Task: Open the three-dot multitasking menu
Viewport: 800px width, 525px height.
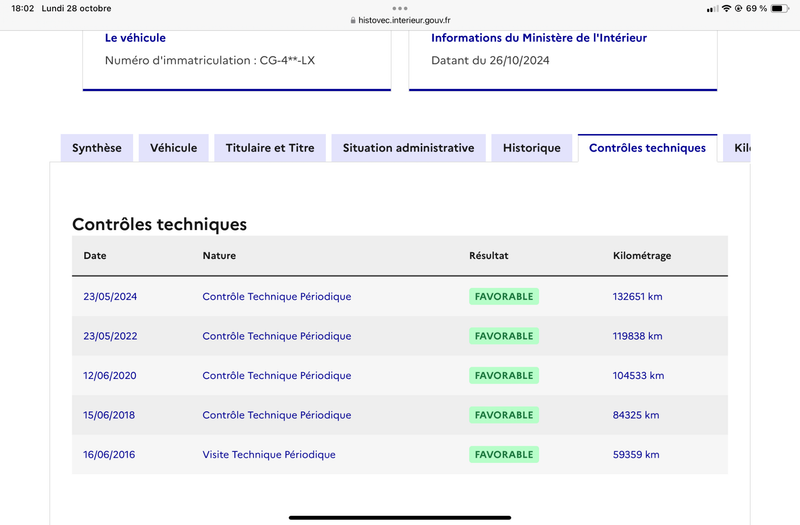Action: click(x=400, y=8)
